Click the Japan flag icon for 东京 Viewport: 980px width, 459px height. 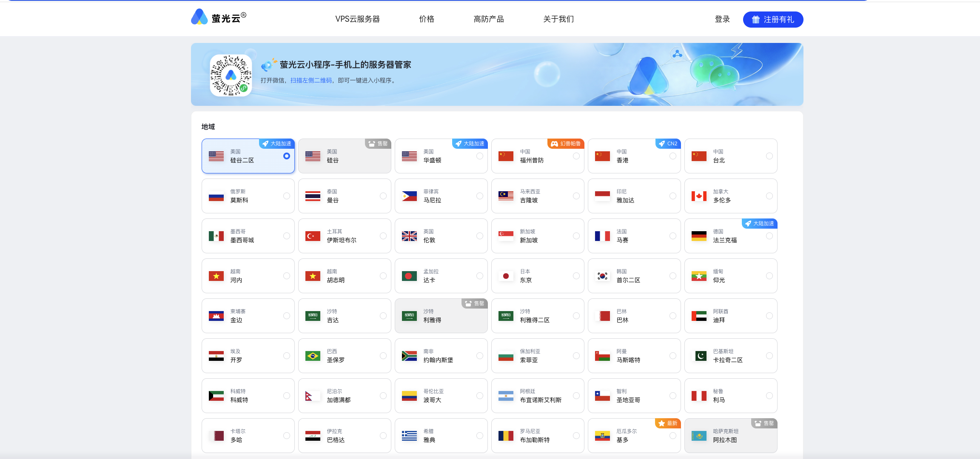506,276
